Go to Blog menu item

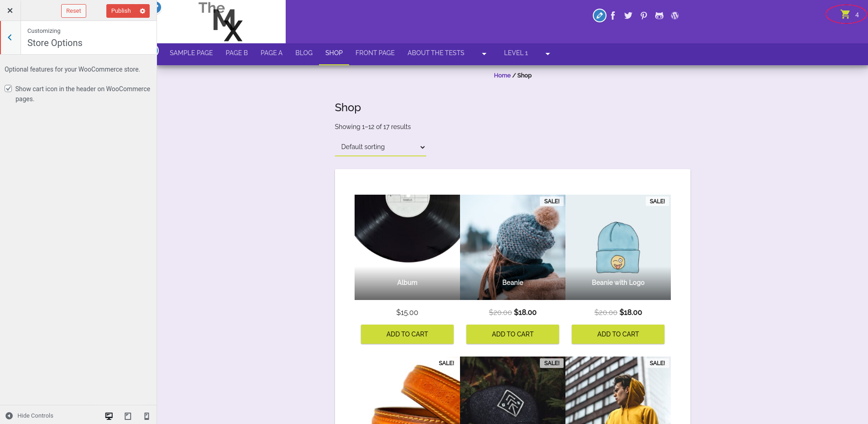point(304,53)
